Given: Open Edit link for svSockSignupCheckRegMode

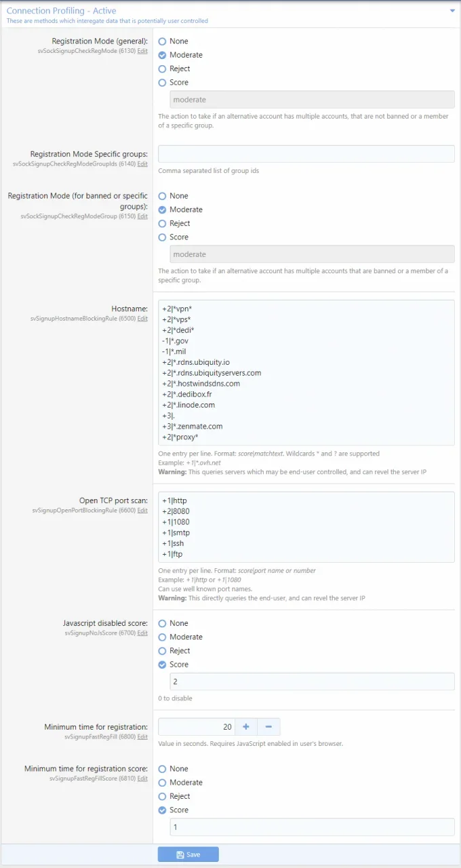Looking at the screenshot, I should [x=142, y=52].
